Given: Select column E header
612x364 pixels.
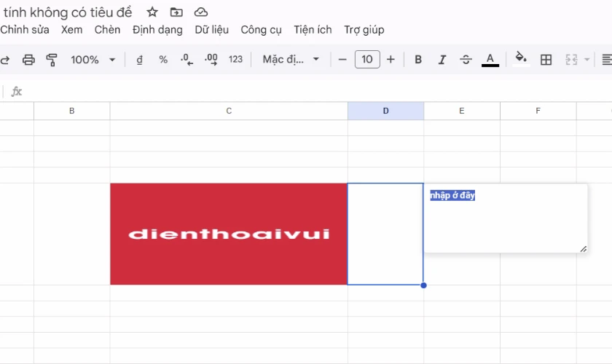Looking at the screenshot, I should tap(462, 111).
